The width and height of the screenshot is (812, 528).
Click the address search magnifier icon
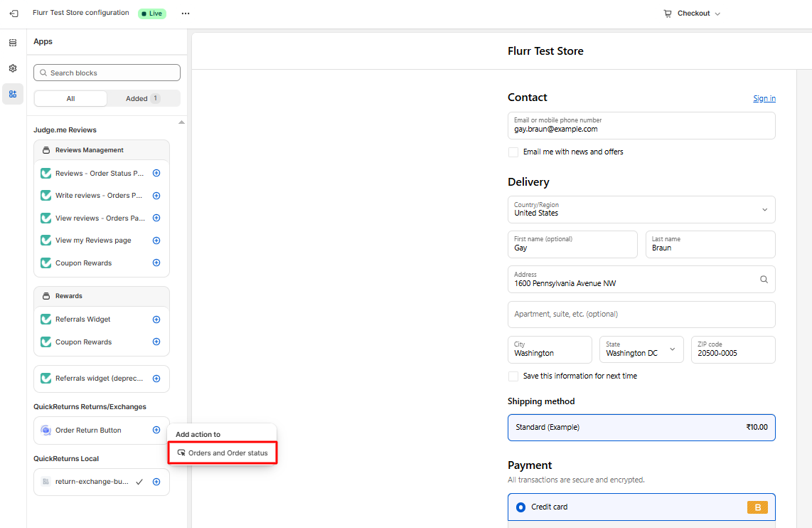[x=764, y=280]
